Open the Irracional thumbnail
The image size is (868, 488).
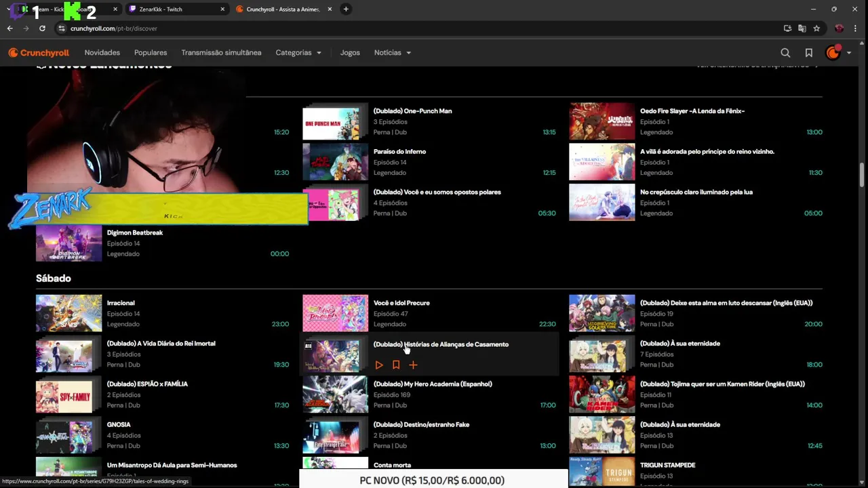(68, 313)
